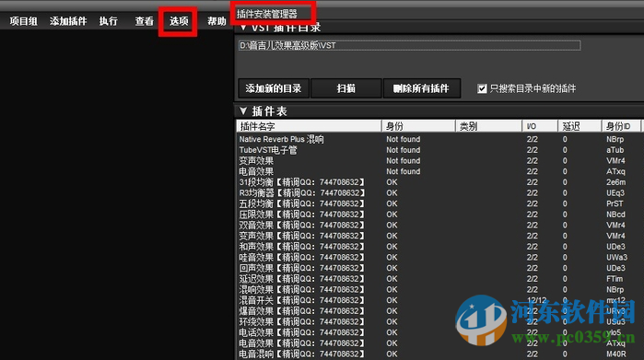
Task: Select the 五段均衡 plugin row
Action: click(x=439, y=203)
